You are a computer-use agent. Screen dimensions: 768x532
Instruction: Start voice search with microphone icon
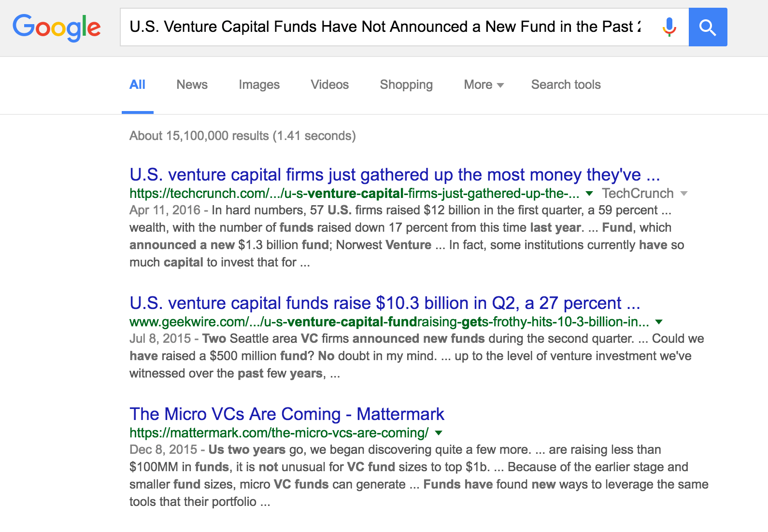coord(669,27)
